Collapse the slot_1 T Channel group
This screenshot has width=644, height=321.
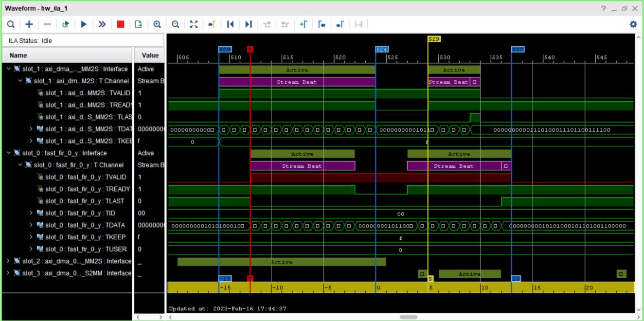click(x=20, y=81)
